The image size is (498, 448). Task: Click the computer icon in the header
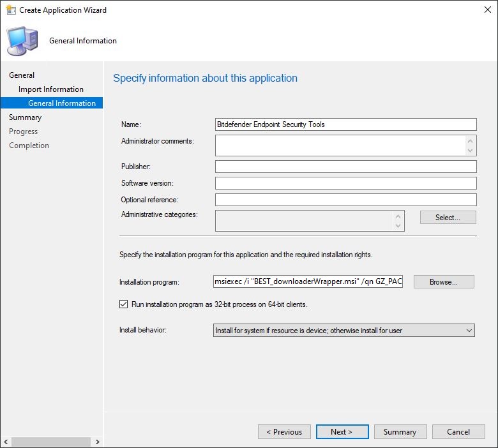tap(22, 41)
